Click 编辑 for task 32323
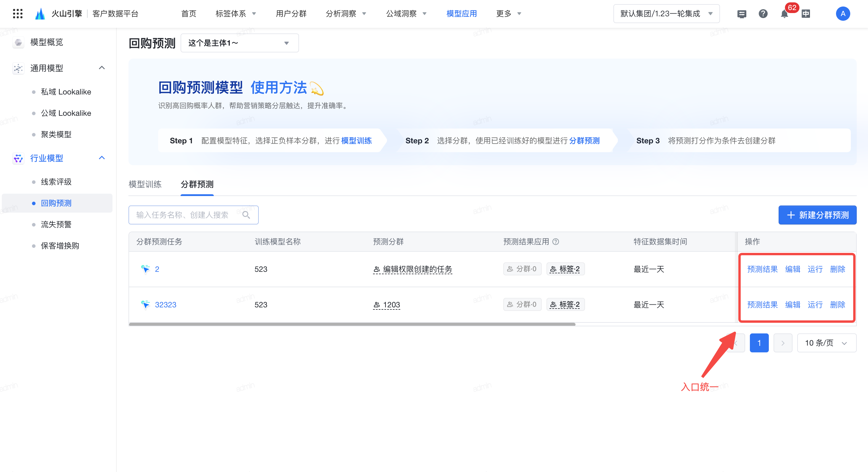Viewport: 868px width, 472px height. coord(793,305)
